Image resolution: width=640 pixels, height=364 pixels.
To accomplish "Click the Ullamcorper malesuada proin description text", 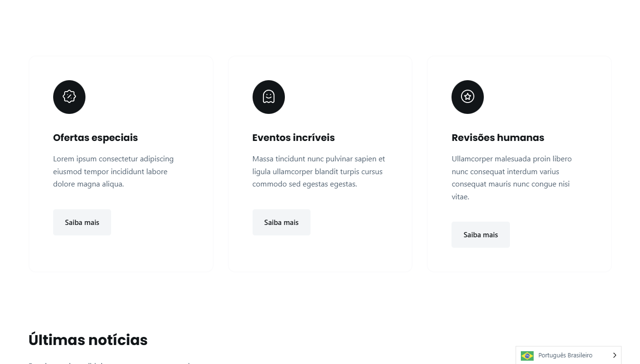I will 511,177.
